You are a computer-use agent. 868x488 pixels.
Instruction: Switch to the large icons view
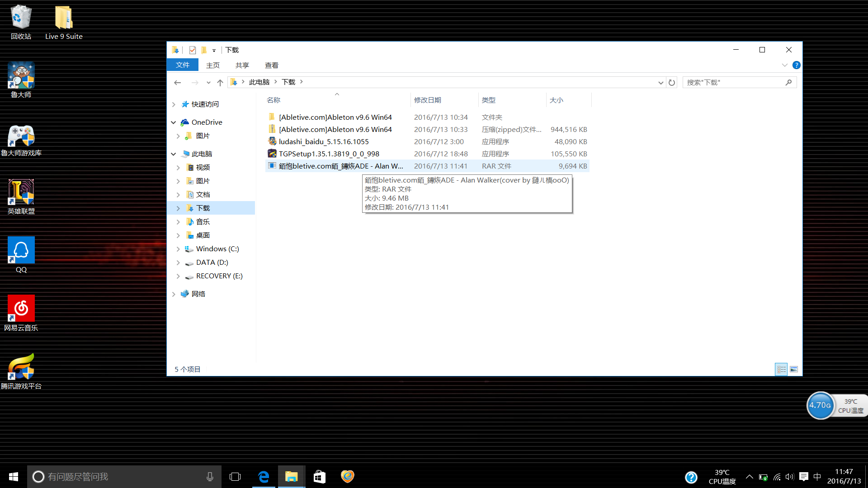[794, 369]
